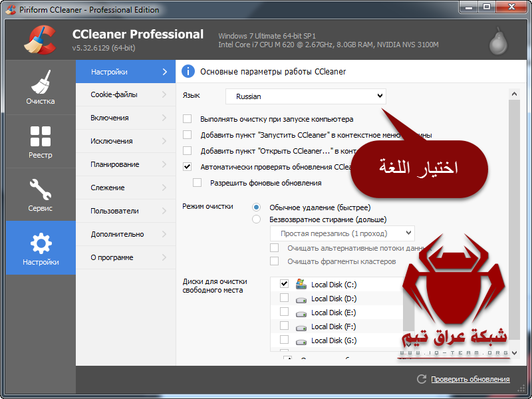
Task: Click the chevron on the Исключения row
Action: pyautogui.click(x=164, y=141)
